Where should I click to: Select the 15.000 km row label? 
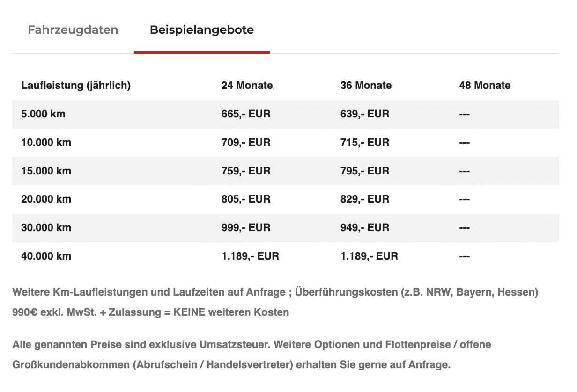click(x=46, y=171)
